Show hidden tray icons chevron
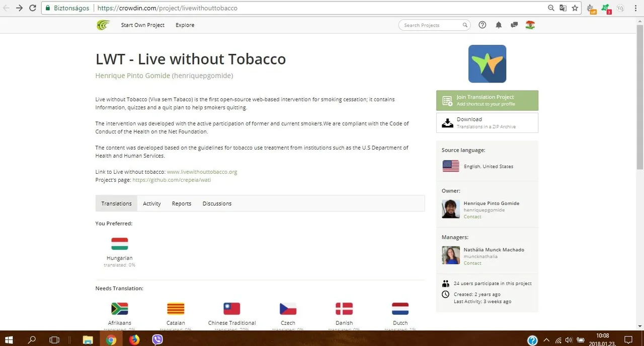The height and width of the screenshot is (346, 644). (547, 340)
